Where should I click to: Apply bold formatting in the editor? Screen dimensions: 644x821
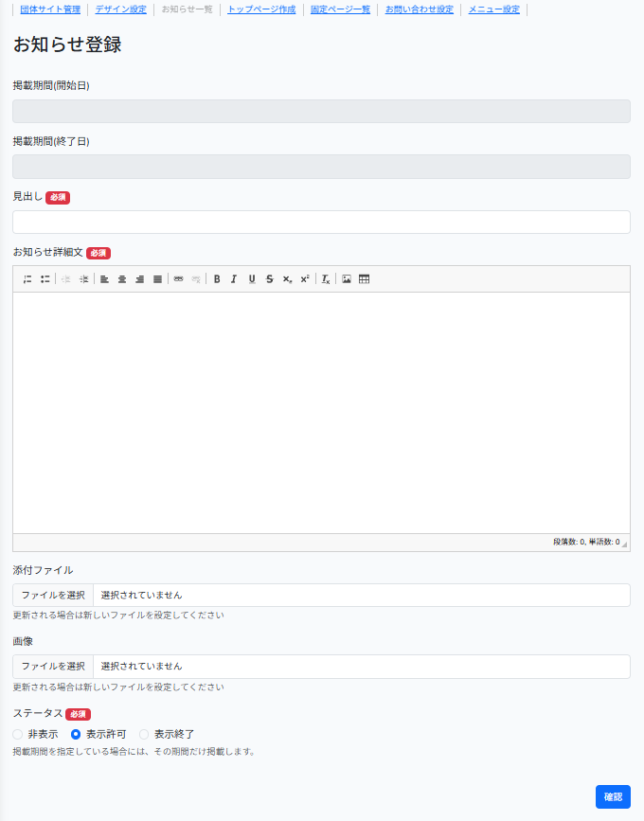coord(217,279)
